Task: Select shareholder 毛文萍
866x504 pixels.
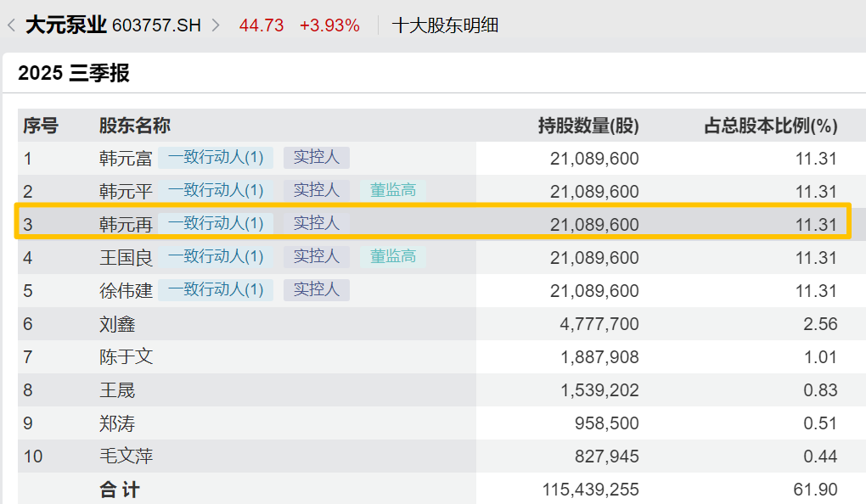Action: (x=126, y=456)
